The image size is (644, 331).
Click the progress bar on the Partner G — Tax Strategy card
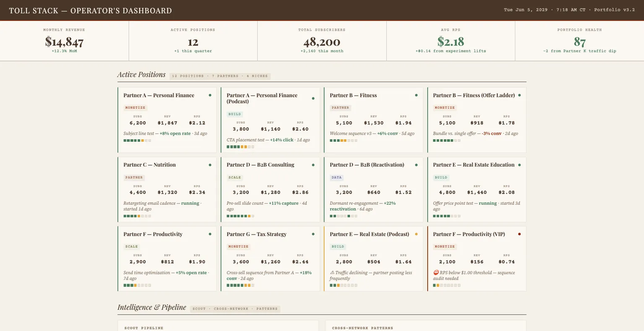point(240,285)
